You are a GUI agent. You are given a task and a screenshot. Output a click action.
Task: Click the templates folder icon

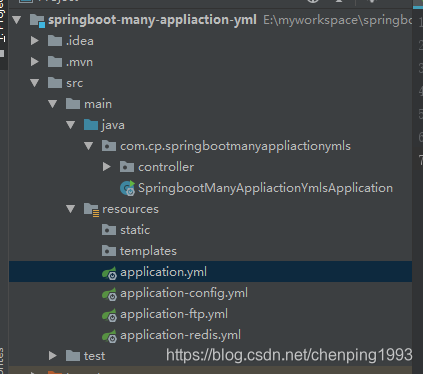tap(109, 251)
